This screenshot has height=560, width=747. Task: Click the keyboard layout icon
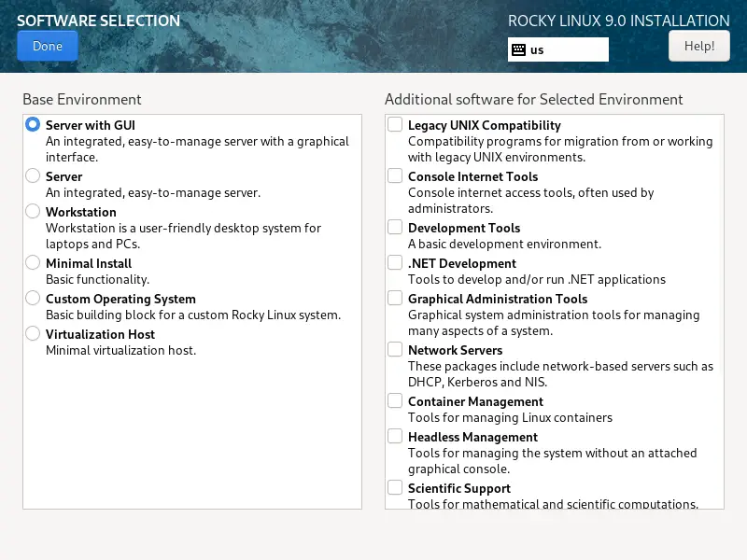click(518, 49)
